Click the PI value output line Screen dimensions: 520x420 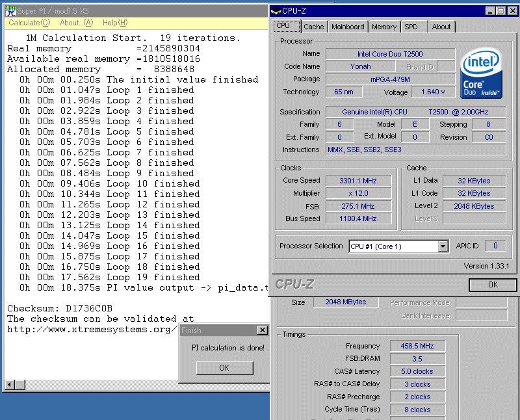coord(144,287)
